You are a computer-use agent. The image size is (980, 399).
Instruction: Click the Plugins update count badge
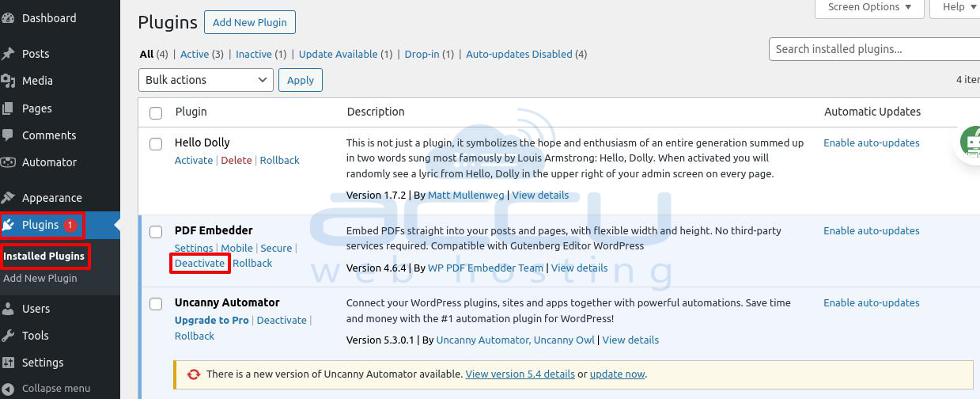(70, 226)
